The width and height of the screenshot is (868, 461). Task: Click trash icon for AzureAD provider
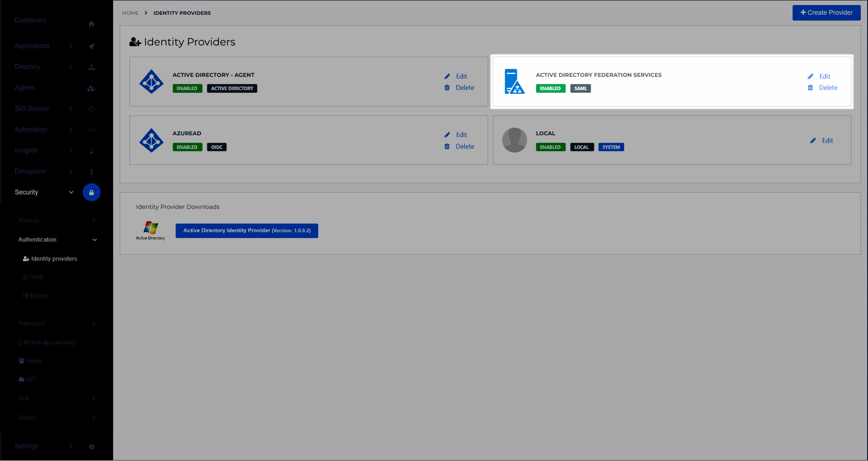[x=447, y=147]
